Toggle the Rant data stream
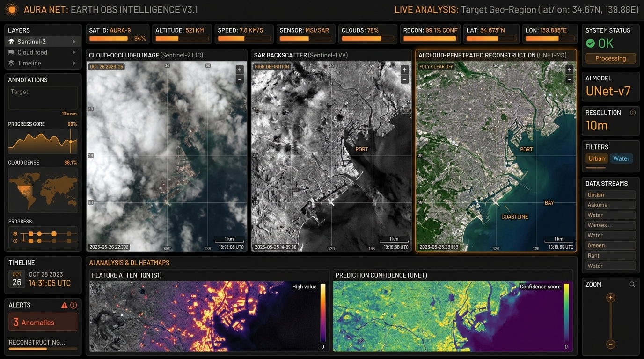The image size is (644, 359). [x=610, y=256]
